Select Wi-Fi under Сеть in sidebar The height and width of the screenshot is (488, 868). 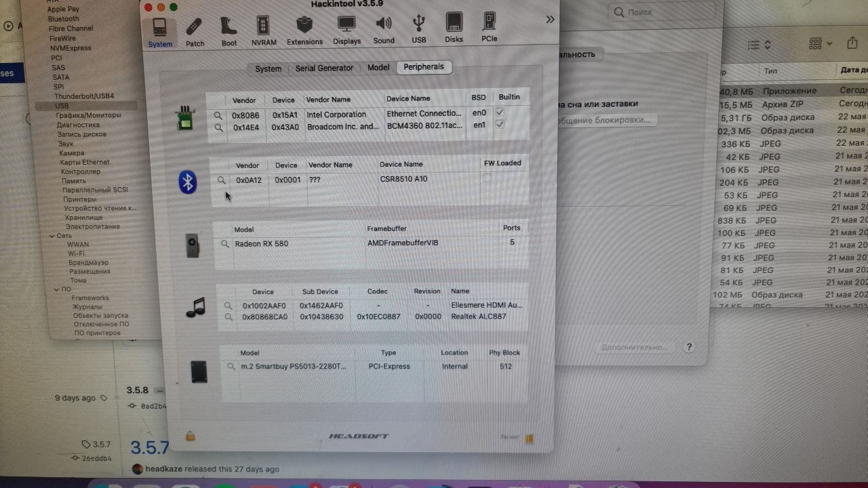(x=76, y=253)
